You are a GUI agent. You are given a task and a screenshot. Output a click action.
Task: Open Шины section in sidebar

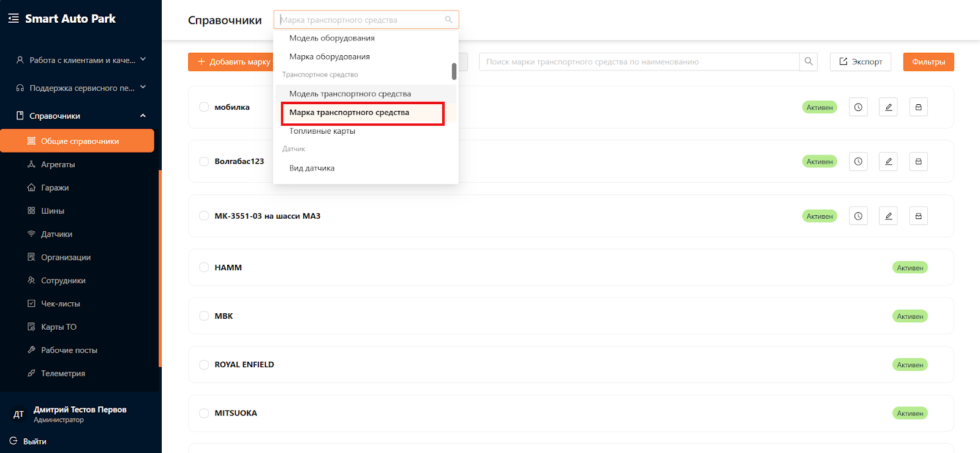[52, 211]
